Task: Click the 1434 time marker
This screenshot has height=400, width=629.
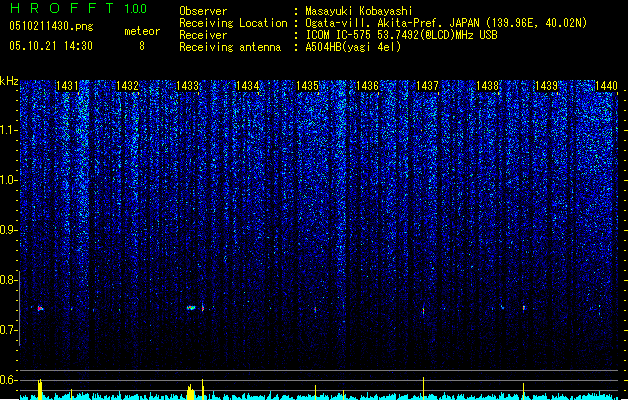Action: click(x=248, y=86)
